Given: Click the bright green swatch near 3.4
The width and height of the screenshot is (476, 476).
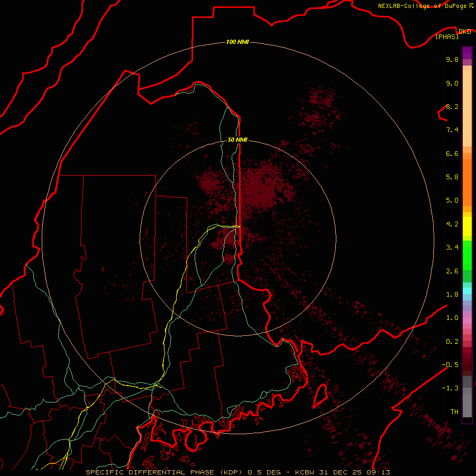Looking at the screenshot, I should click(467, 255).
